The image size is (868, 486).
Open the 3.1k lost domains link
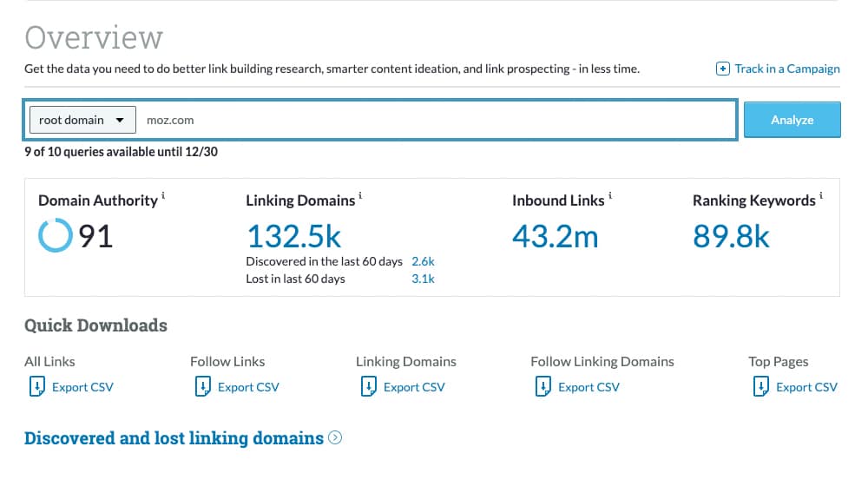coord(423,279)
